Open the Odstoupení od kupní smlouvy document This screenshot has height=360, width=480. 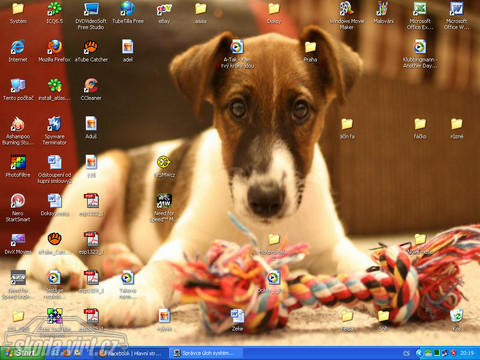[x=54, y=169]
